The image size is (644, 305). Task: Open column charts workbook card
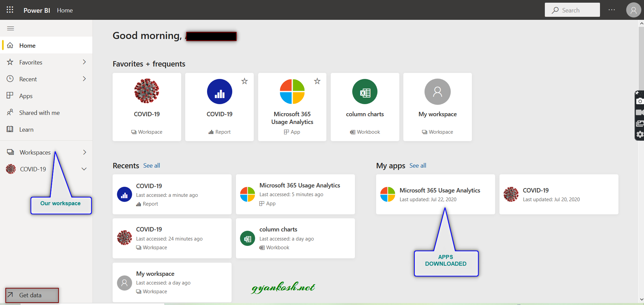[x=365, y=107]
